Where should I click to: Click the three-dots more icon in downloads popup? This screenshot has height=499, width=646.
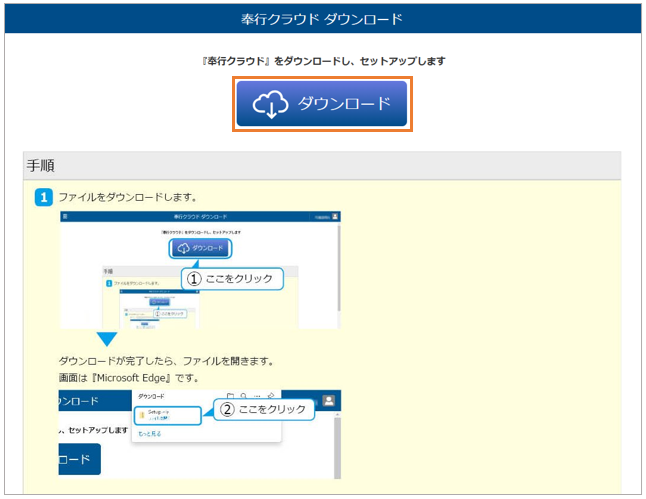coord(257,396)
